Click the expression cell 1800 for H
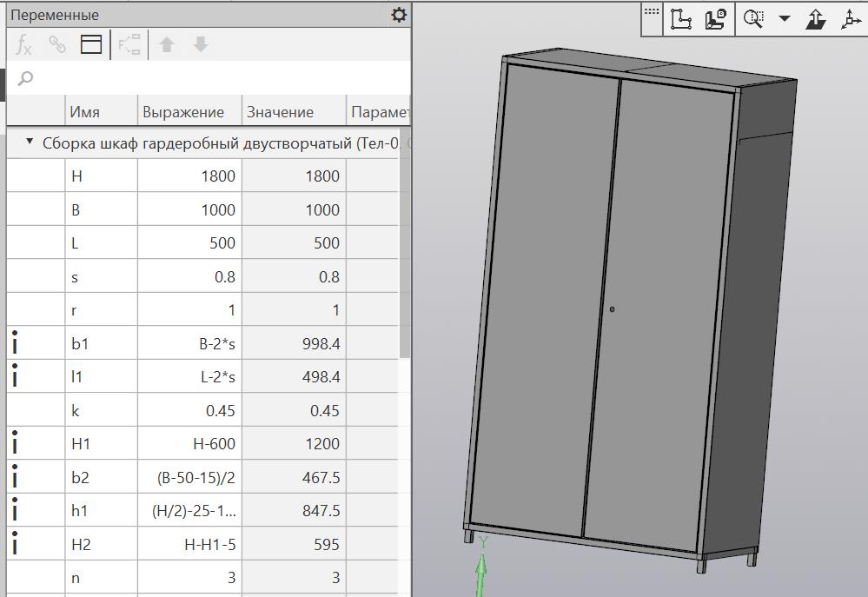This screenshot has width=868, height=597. pos(189,176)
